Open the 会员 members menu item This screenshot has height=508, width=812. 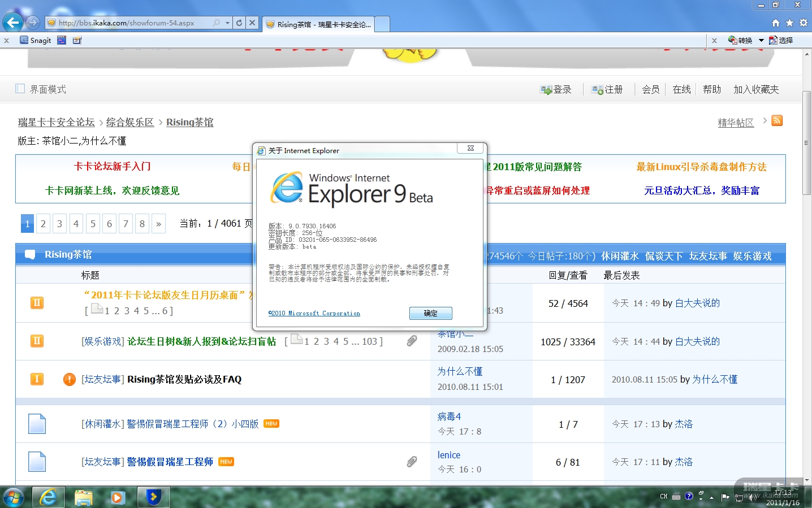651,89
